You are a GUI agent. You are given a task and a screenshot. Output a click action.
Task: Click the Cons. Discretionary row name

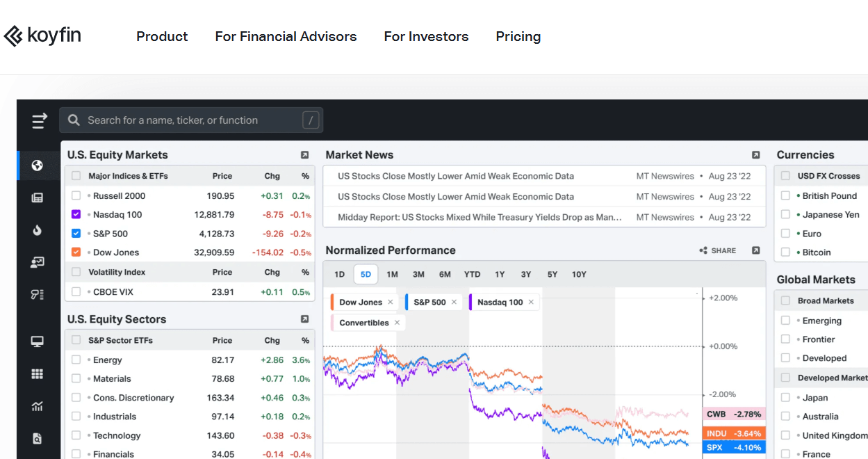(133, 398)
